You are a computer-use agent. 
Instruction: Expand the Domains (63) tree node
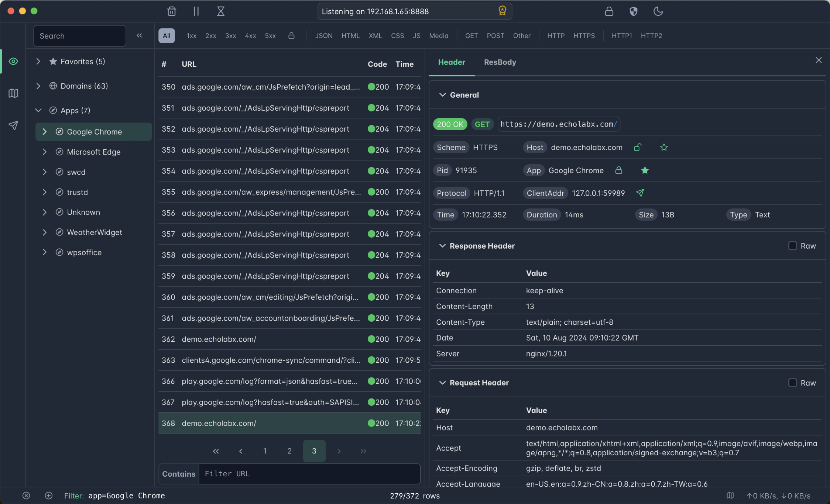tap(38, 86)
